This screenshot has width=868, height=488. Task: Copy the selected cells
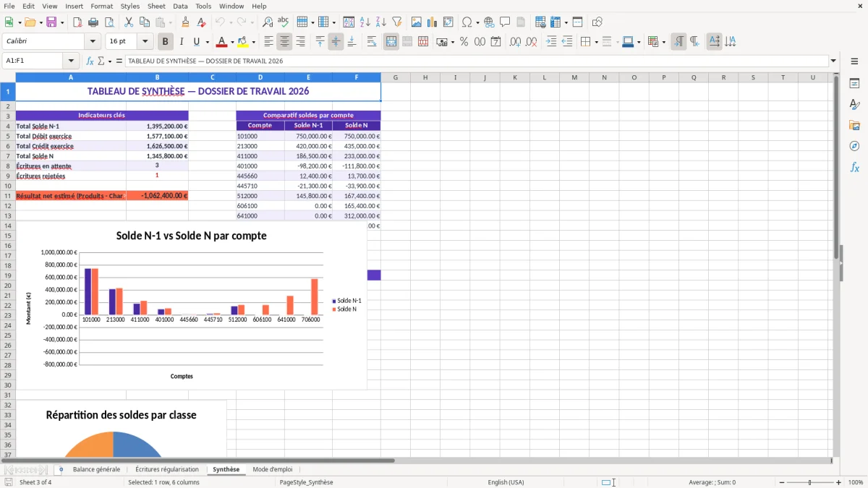[x=145, y=22]
